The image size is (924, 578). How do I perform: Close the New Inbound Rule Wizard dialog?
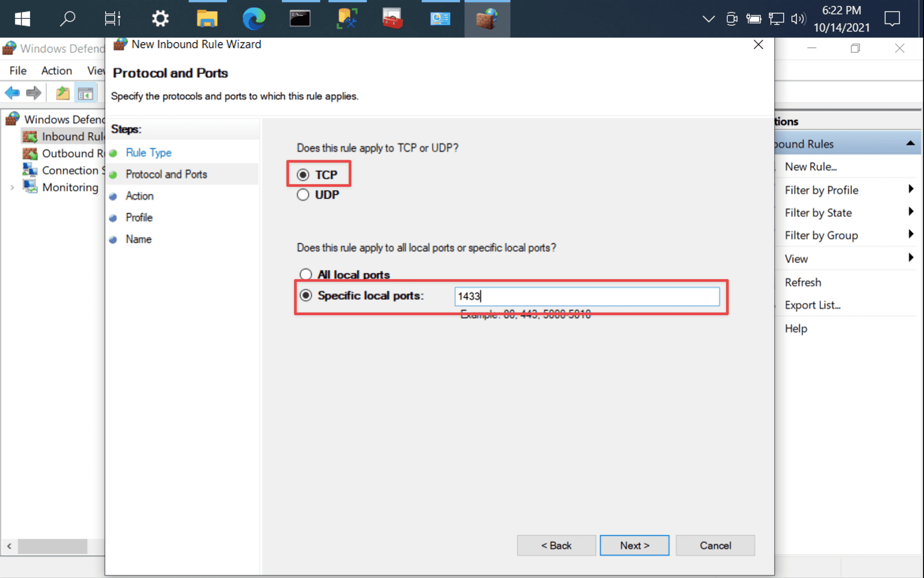point(758,44)
